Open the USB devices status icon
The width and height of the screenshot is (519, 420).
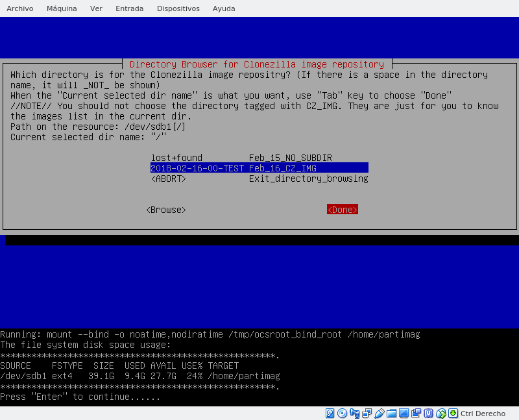point(380,413)
